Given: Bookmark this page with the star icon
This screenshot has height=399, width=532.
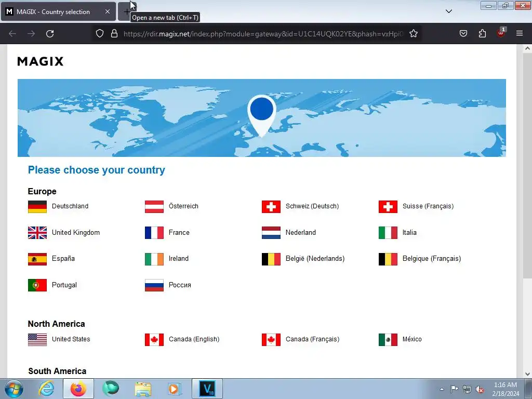Looking at the screenshot, I should pos(413,34).
